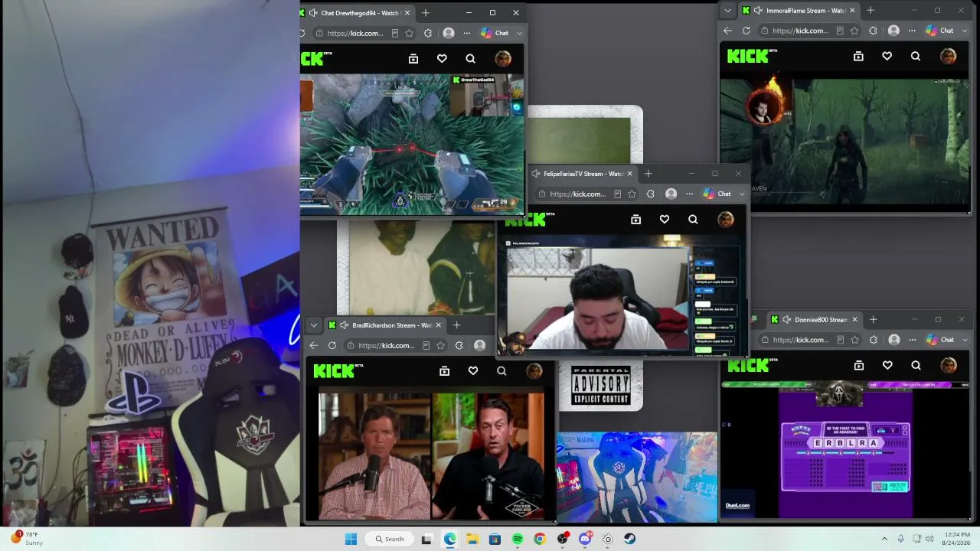Viewport: 980px width, 551px height.
Task: Open Edge settings menu in Drewthegod94 window
Action: pos(467,34)
